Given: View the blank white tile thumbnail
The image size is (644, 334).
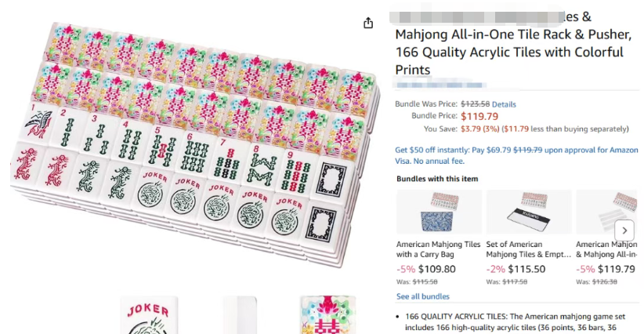Looking at the screenshot, I should pos(239,315).
